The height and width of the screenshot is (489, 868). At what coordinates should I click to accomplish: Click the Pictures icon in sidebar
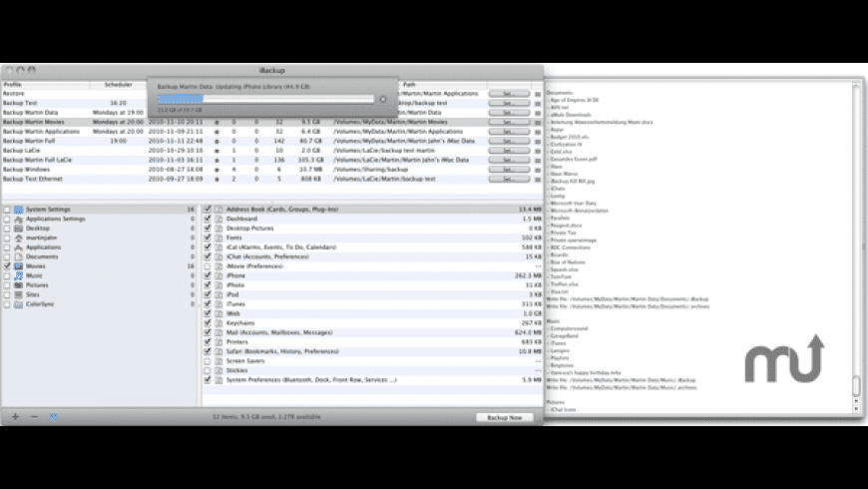18,285
